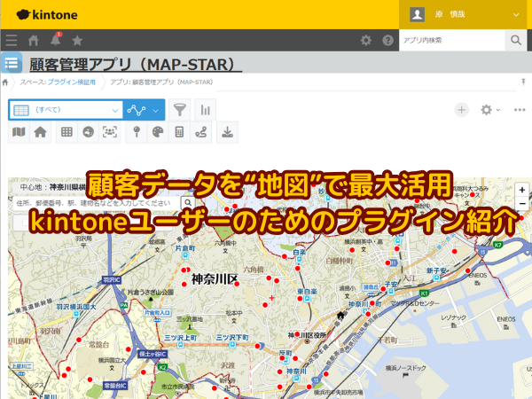
Task: Open the help question mark
Action: [387, 41]
